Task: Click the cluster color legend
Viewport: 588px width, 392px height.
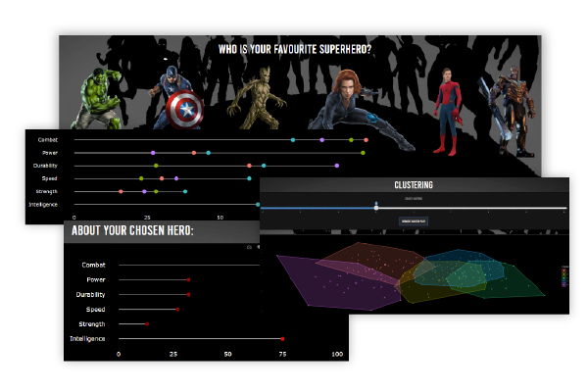Action: (564, 276)
